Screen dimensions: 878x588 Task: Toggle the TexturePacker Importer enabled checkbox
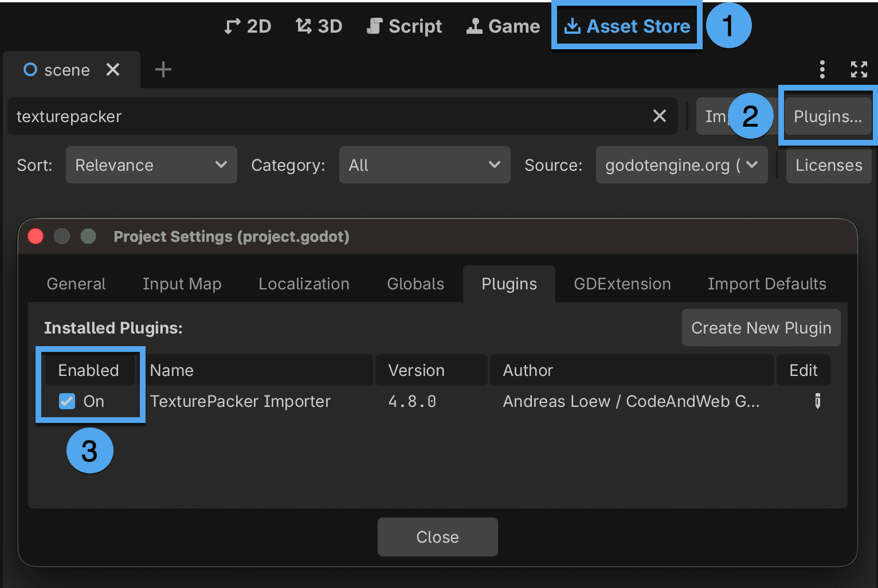click(67, 401)
